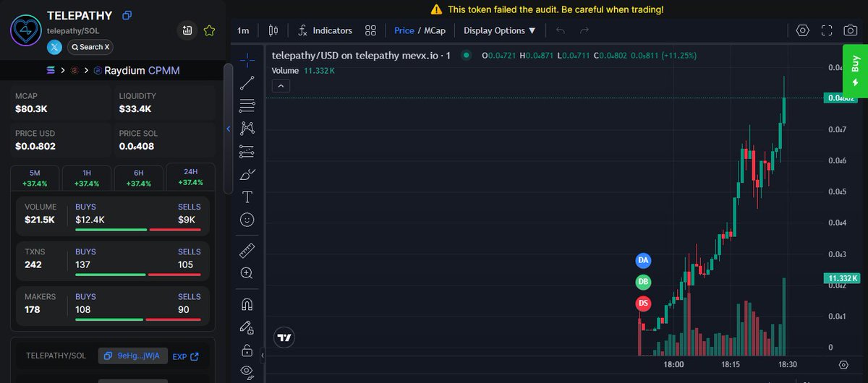Toggle lock all drawings

click(247, 350)
